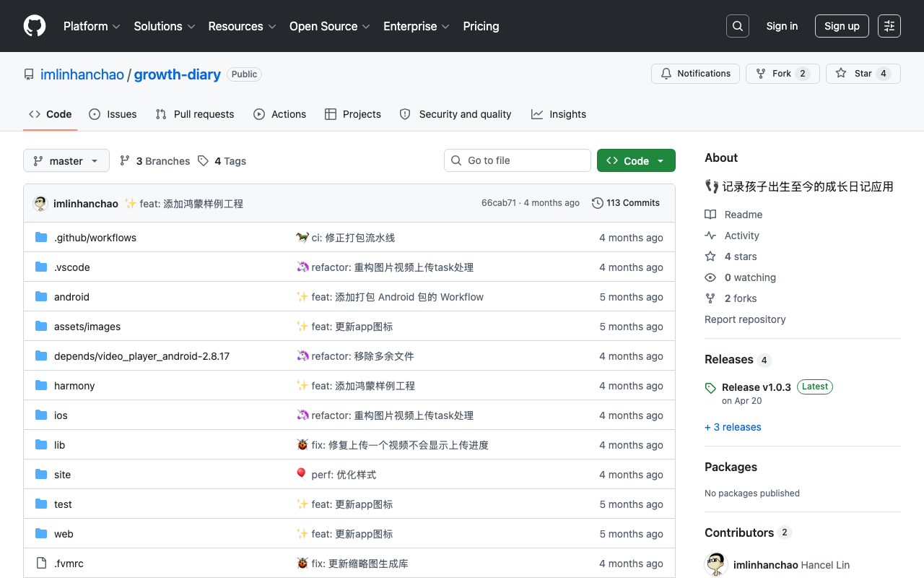The width and height of the screenshot is (924, 578).
Task: Open the Resources dropdown
Action: [243, 26]
